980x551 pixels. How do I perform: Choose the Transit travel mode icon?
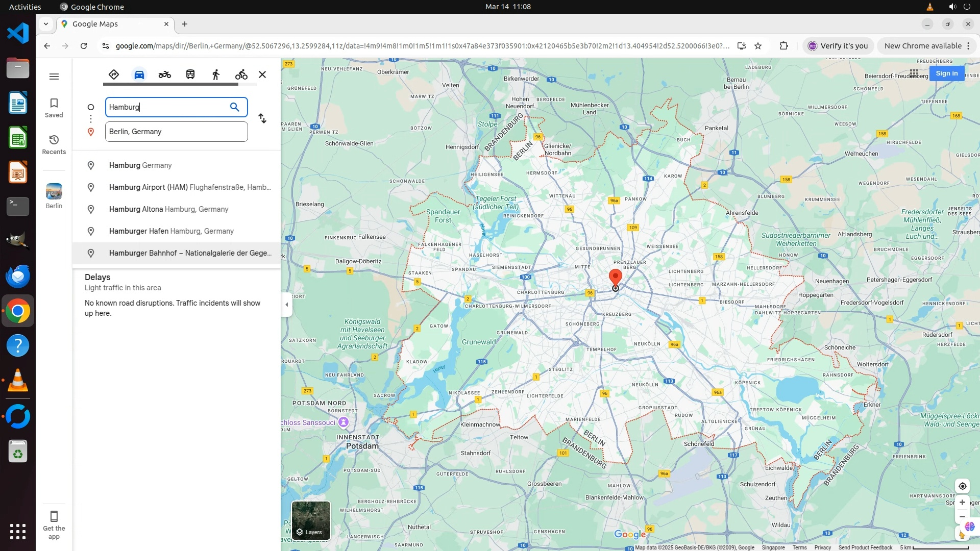coord(190,74)
